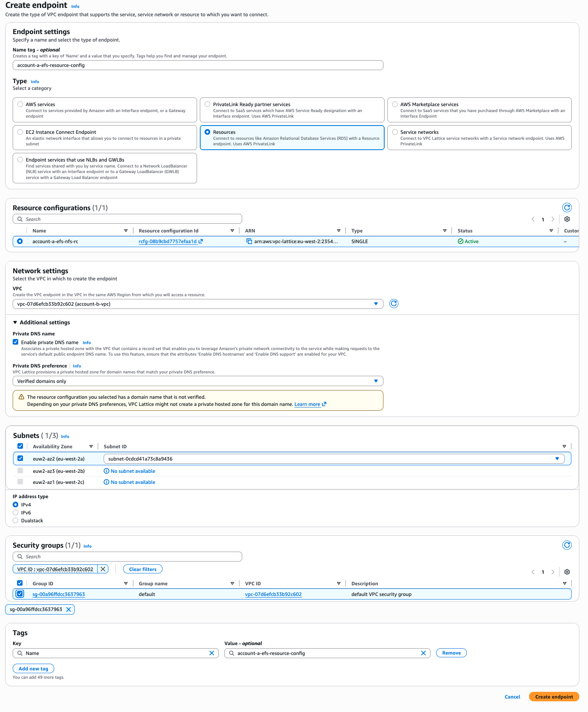Open Private DNS preference dropdown
588x712 pixels.
[198, 381]
